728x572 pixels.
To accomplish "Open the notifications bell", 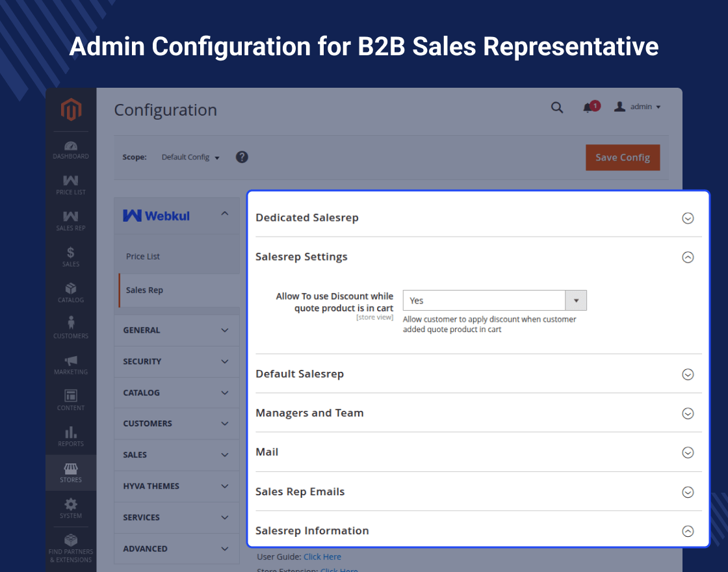I will click(591, 107).
